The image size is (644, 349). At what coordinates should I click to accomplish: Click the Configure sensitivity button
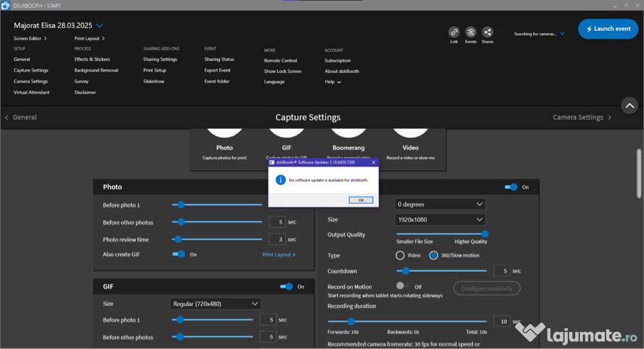[x=487, y=288]
